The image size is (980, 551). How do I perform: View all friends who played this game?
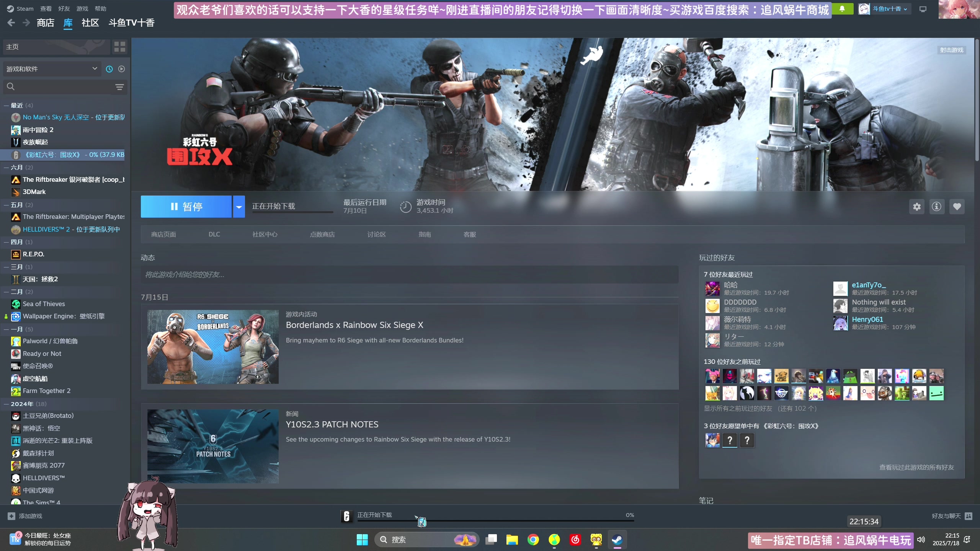coord(916,467)
